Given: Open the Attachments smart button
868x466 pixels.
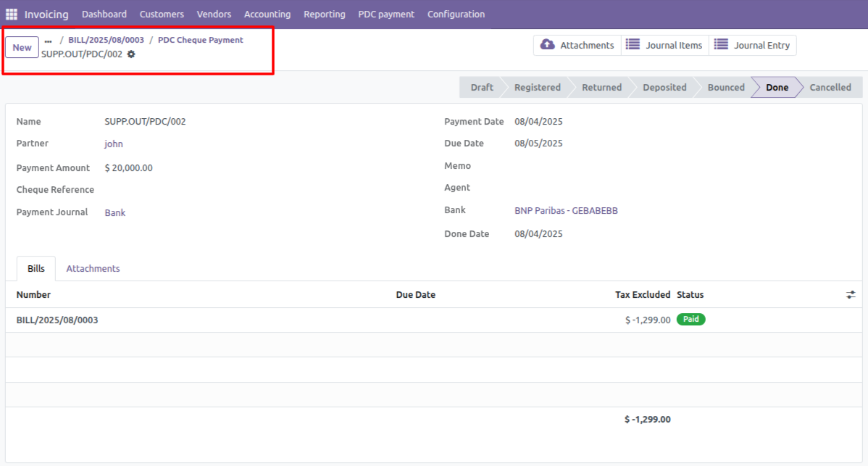Looking at the screenshot, I should pyautogui.click(x=577, y=46).
